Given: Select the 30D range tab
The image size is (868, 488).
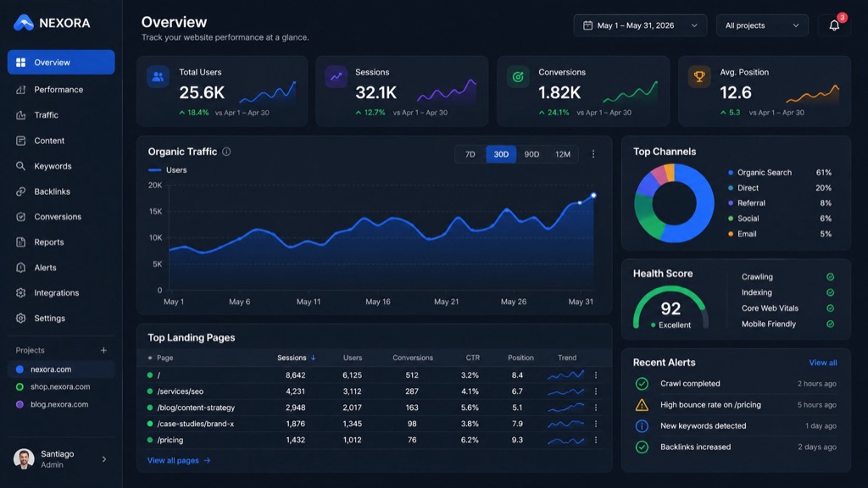Looking at the screenshot, I should tap(501, 154).
